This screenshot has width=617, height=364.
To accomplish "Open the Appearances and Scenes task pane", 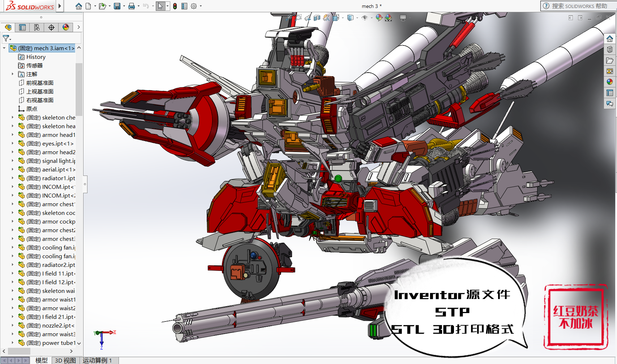I will pyautogui.click(x=610, y=81).
